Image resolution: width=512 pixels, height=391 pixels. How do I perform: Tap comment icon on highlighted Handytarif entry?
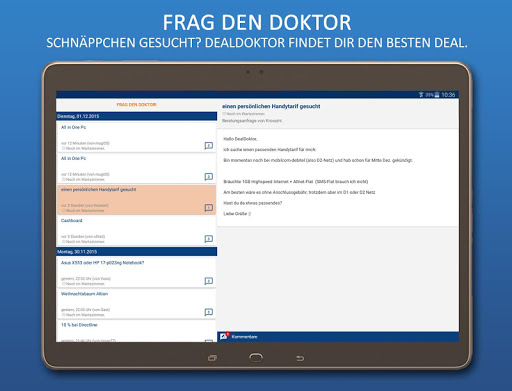(209, 208)
